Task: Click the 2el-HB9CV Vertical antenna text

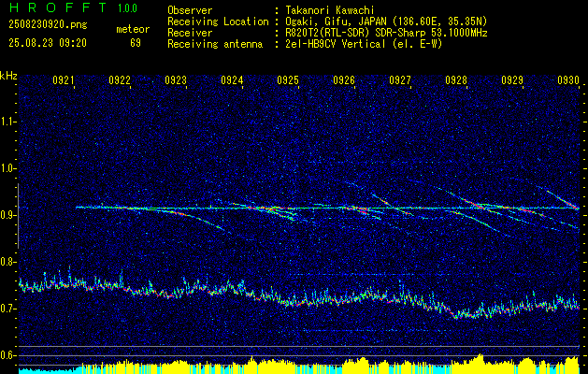Action: [x=365, y=44]
